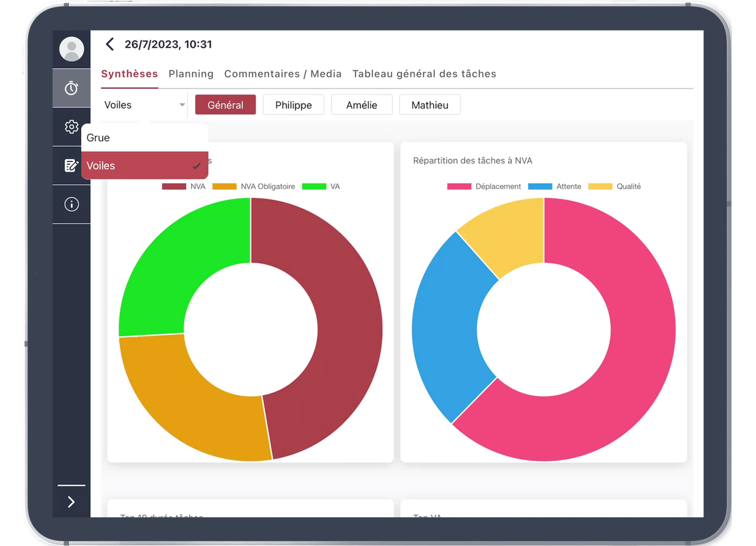This screenshot has height=546, width=756.
Task: Click the back arrow next to the date
Action: 110,44
